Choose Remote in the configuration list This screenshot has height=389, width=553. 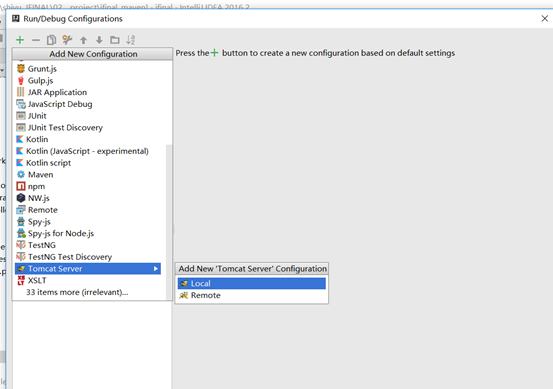coord(87,210)
